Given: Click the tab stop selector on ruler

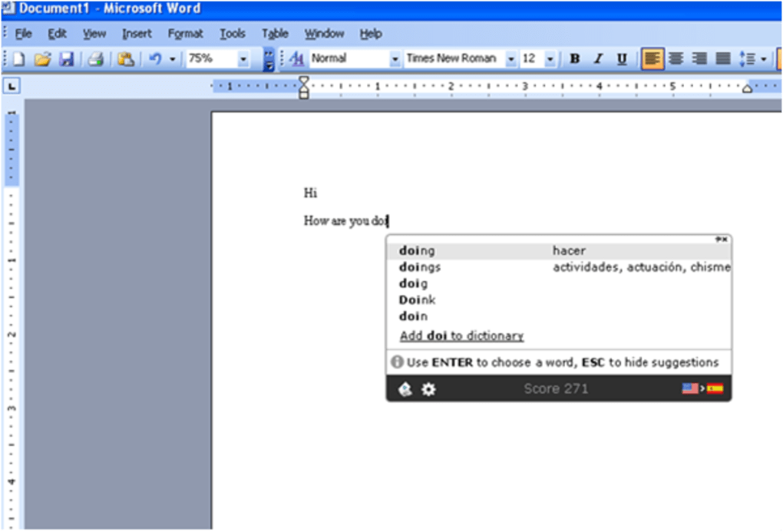Looking at the screenshot, I should point(12,86).
